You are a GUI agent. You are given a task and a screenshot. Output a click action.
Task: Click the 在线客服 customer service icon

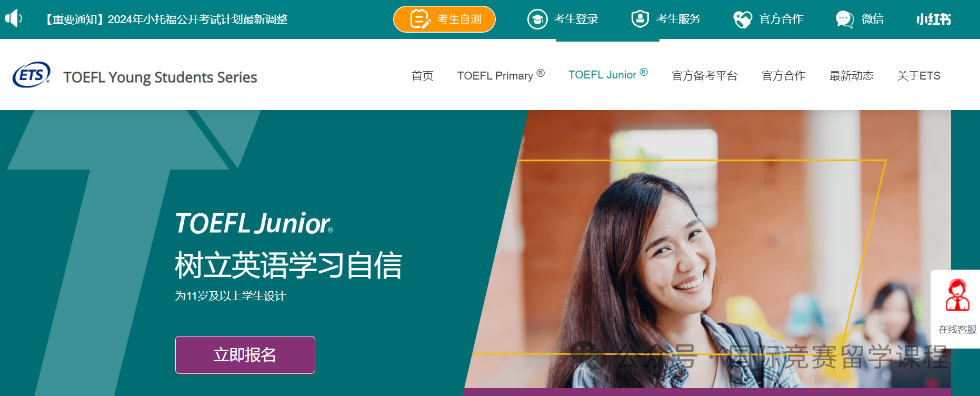957,295
